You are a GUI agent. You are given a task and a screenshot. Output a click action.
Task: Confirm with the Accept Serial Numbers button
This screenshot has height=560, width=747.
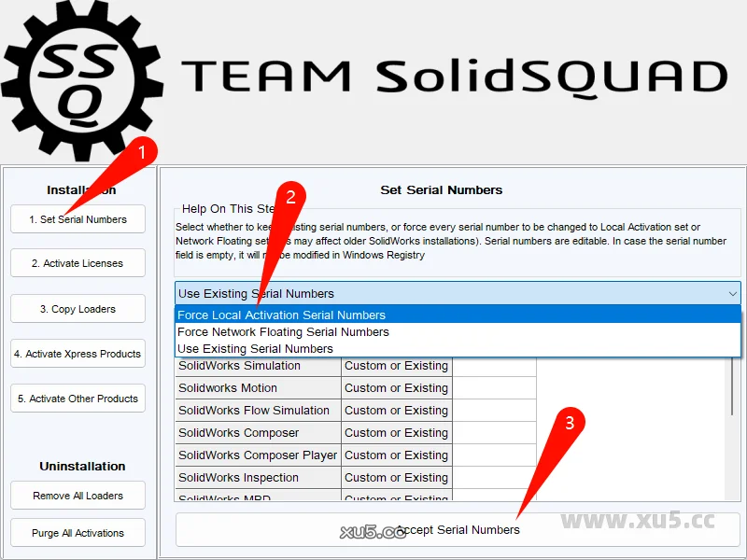click(x=458, y=530)
